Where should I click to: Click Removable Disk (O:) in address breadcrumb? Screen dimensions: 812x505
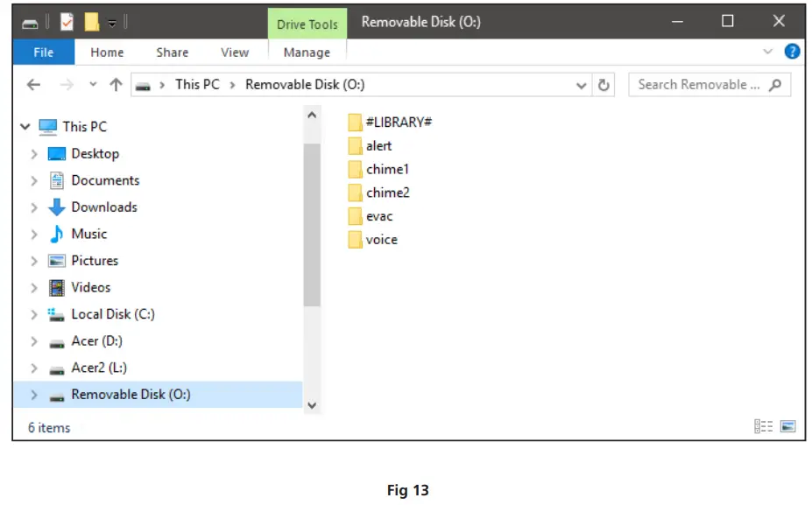(305, 84)
